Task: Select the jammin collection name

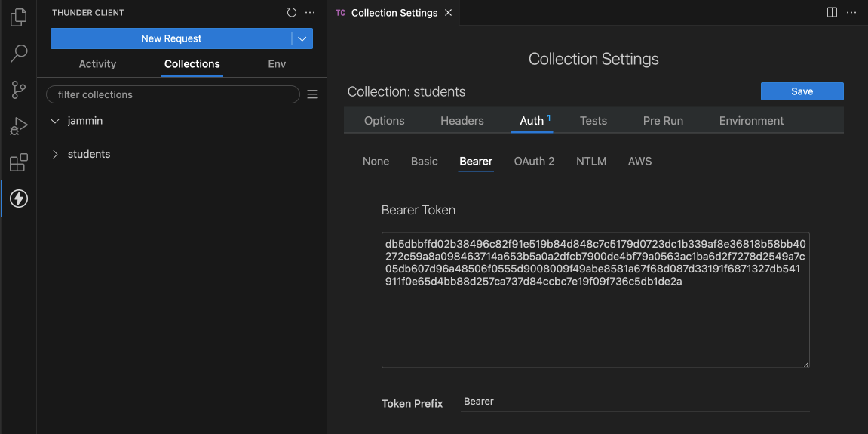Action: click(85, 121)
